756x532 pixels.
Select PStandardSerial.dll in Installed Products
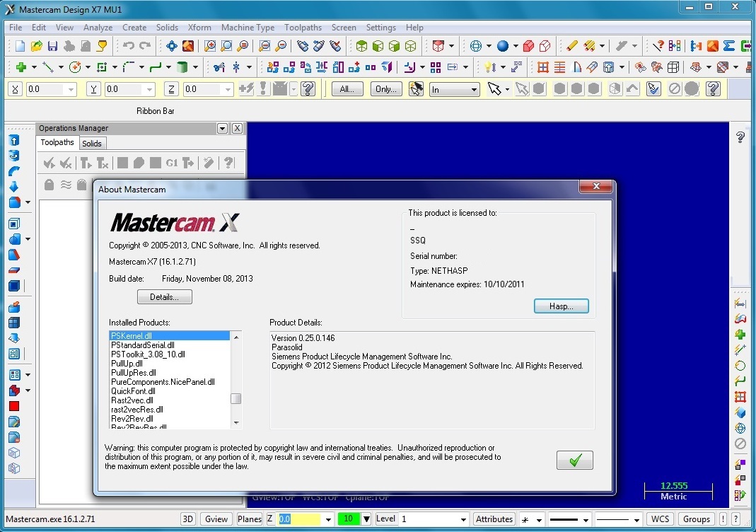pyautogui.click(x=143, y=345)
